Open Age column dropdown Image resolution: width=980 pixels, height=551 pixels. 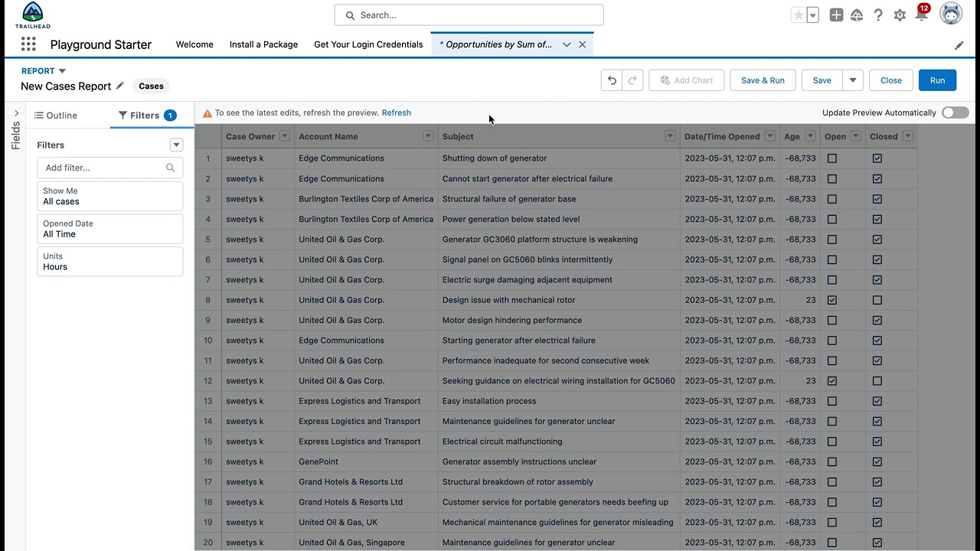click(810, 136)
